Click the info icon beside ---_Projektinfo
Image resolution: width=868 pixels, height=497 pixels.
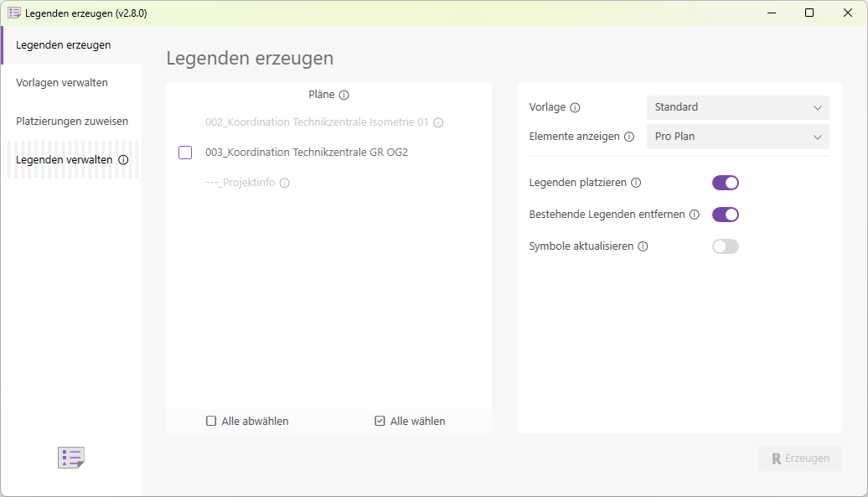[x=284, y=182]
